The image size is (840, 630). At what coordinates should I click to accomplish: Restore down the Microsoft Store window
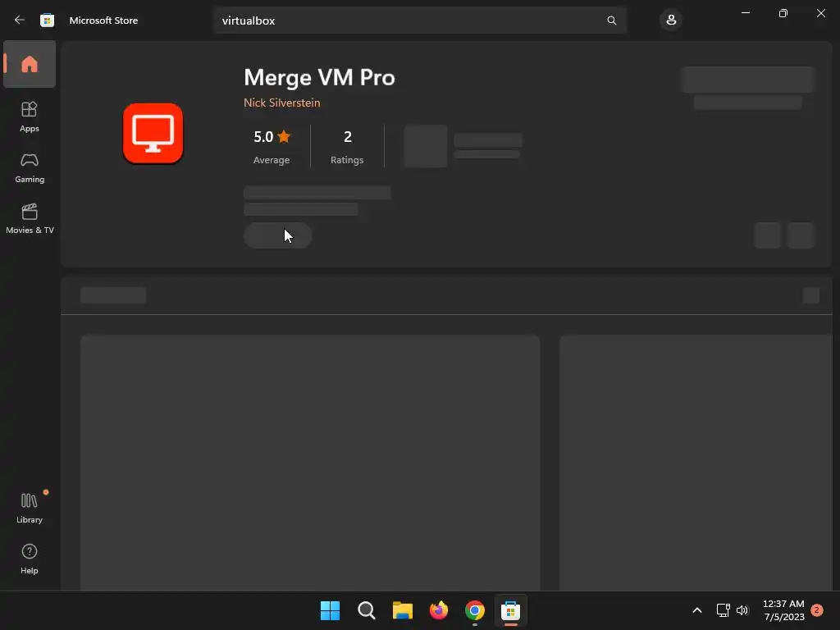[x=783, y=13]
